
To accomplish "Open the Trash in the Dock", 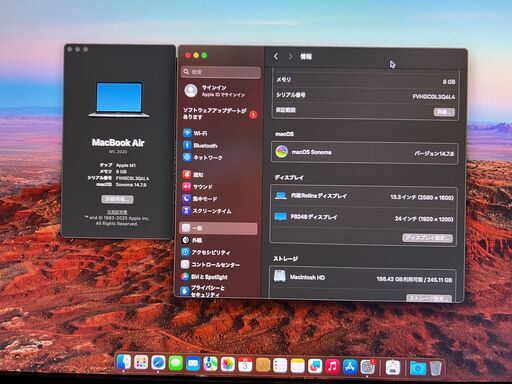I will click(435, 368).
